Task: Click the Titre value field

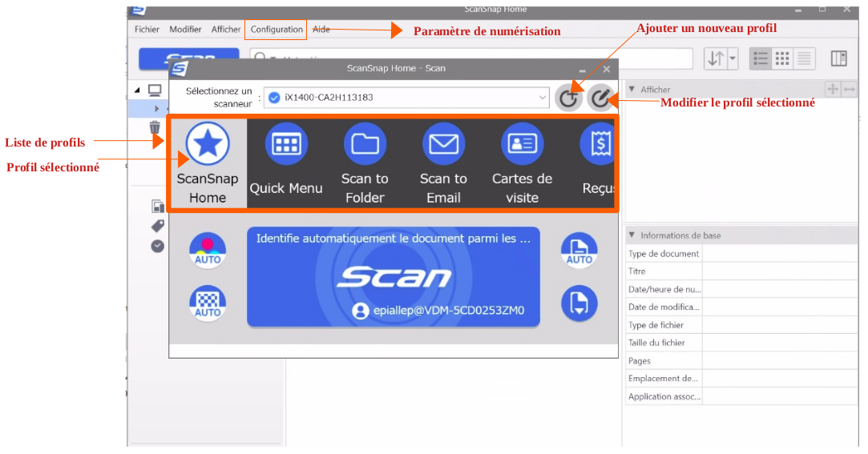Action: coord(779,271)
